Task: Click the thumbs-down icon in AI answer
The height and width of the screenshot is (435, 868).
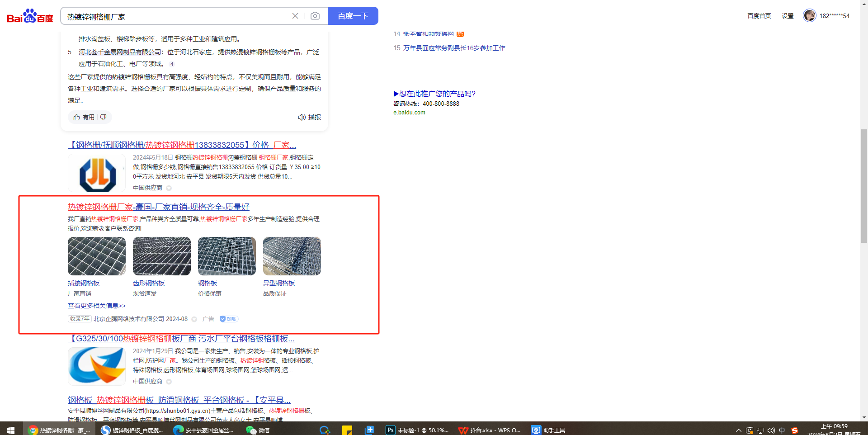Action: pyautogui.click(x=104, y=117)
